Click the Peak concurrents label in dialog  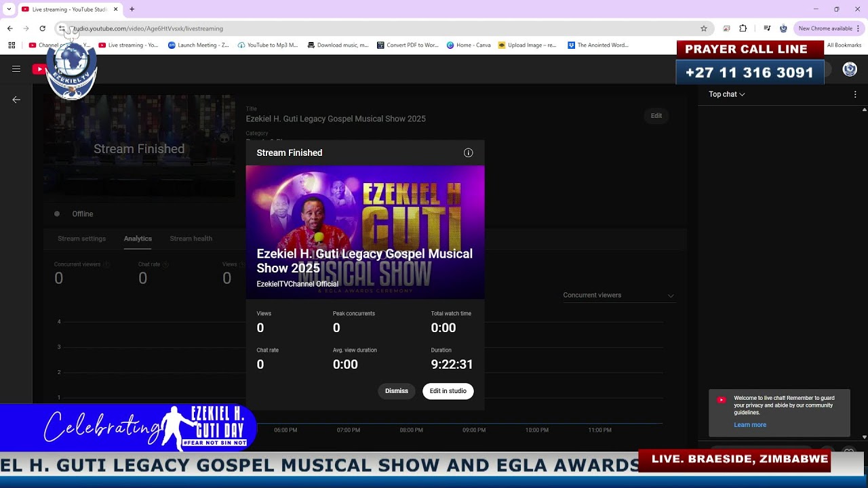pos(354,314)
